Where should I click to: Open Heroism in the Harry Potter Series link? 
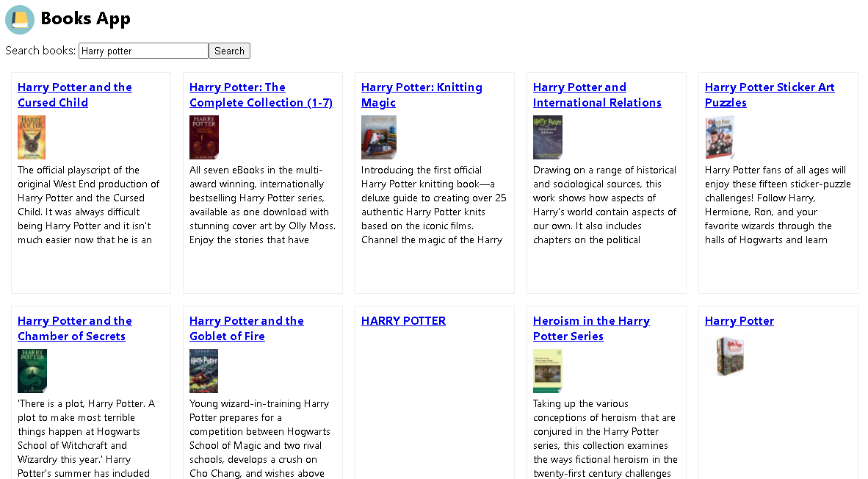591,328
